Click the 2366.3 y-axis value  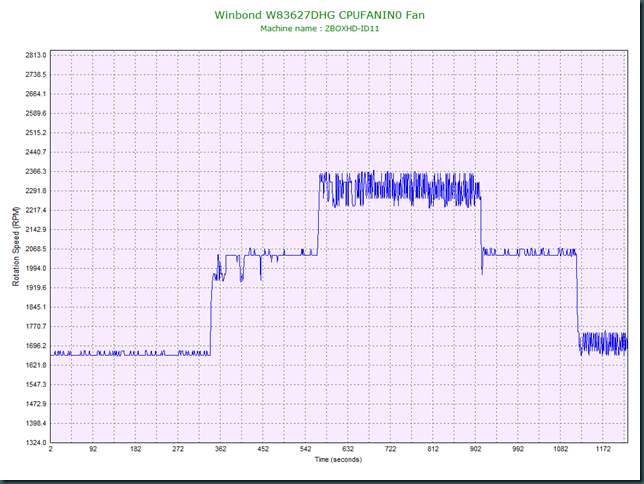point(36,171)
